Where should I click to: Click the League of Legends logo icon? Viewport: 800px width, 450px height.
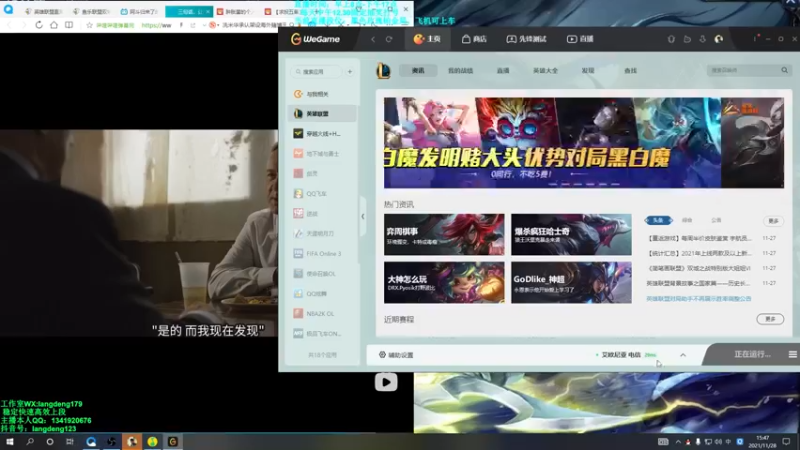coord(383,70)
